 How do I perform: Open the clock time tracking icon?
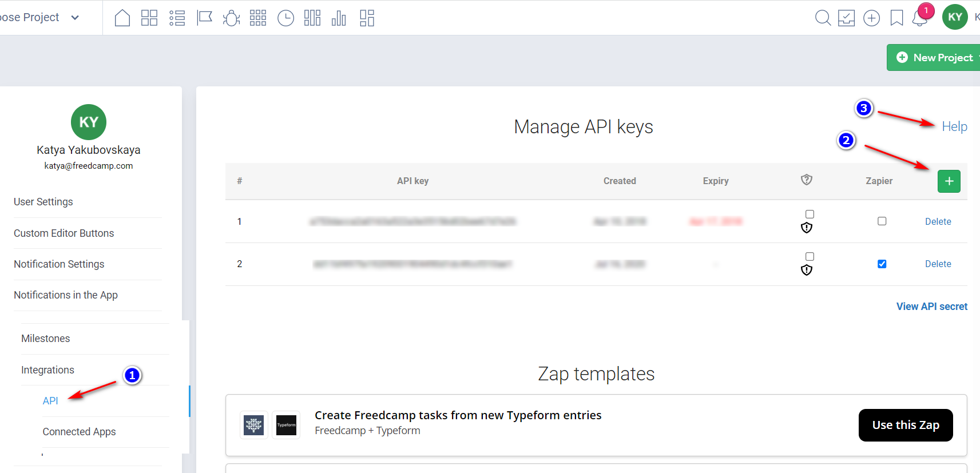coord(285,18)
